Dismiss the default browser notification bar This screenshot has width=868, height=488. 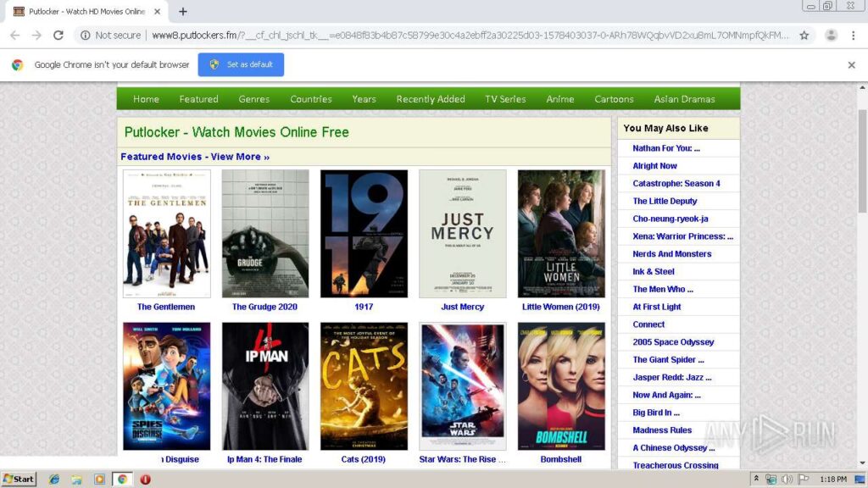pos(851,64)
